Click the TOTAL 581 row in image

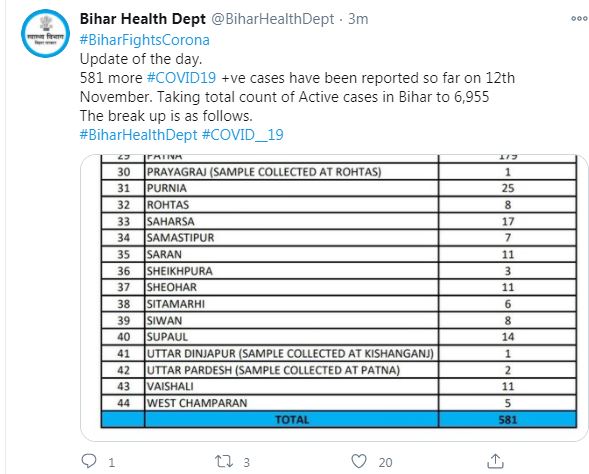(339, 419)
